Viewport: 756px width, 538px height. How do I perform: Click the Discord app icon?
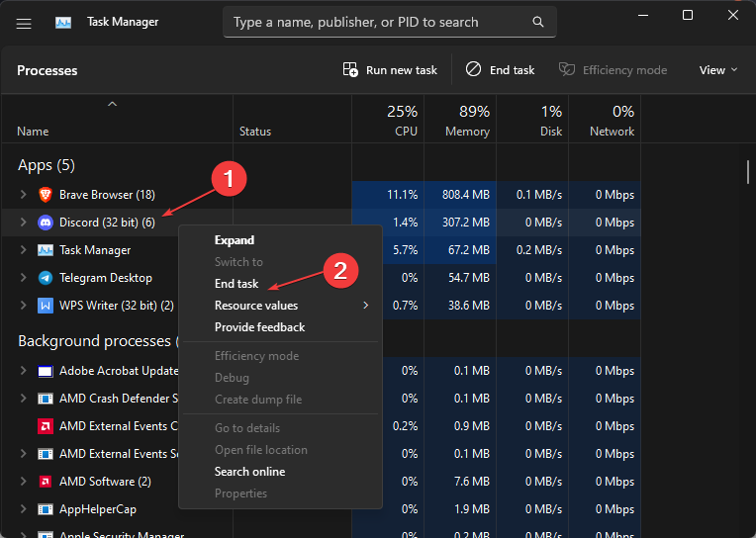46,223
